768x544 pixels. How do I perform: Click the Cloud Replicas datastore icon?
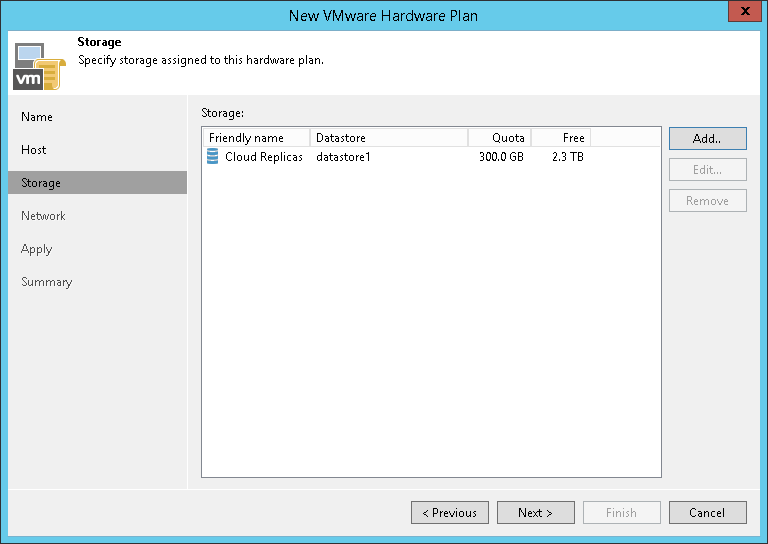[212, 156]
